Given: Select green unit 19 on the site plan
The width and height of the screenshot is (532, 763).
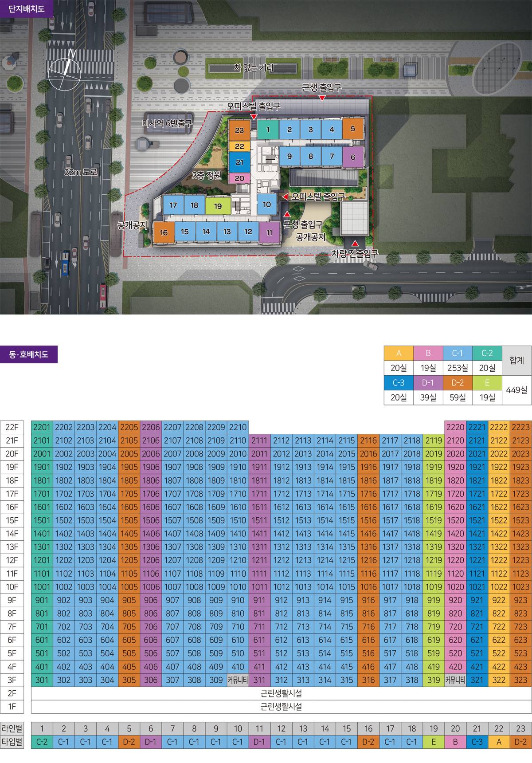Looking at the screenshot, I should point(218,206).
